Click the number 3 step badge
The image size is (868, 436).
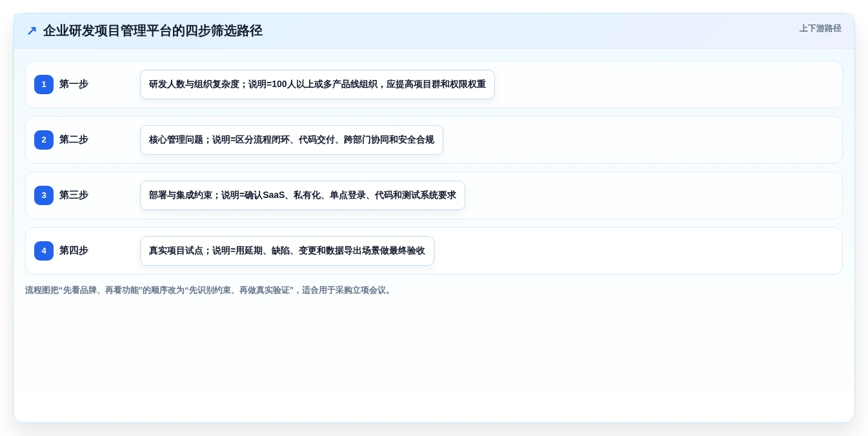(44, 195)
